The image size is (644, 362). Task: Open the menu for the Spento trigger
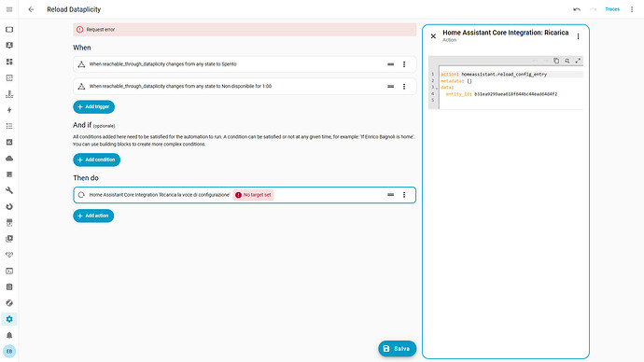pos(404,64)
